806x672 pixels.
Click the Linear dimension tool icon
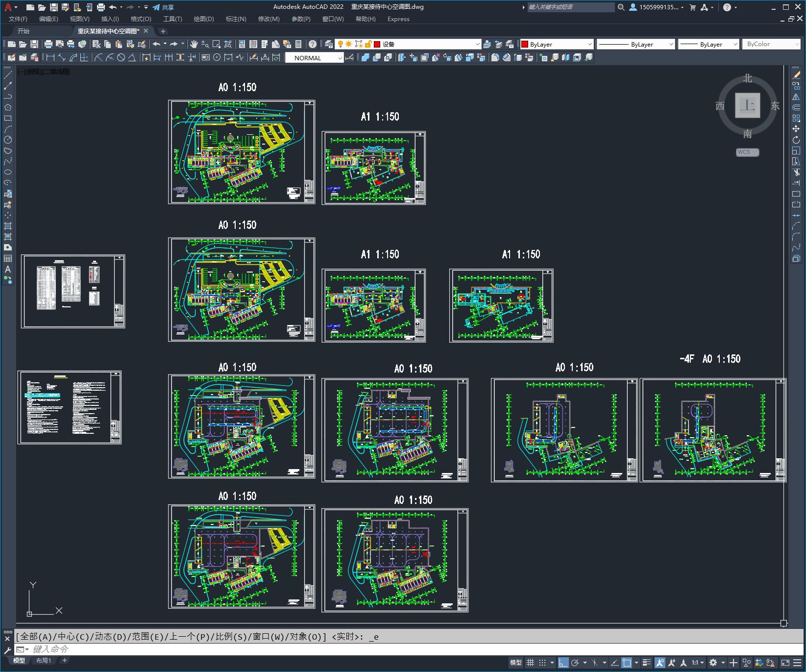[x=50, y=57]
